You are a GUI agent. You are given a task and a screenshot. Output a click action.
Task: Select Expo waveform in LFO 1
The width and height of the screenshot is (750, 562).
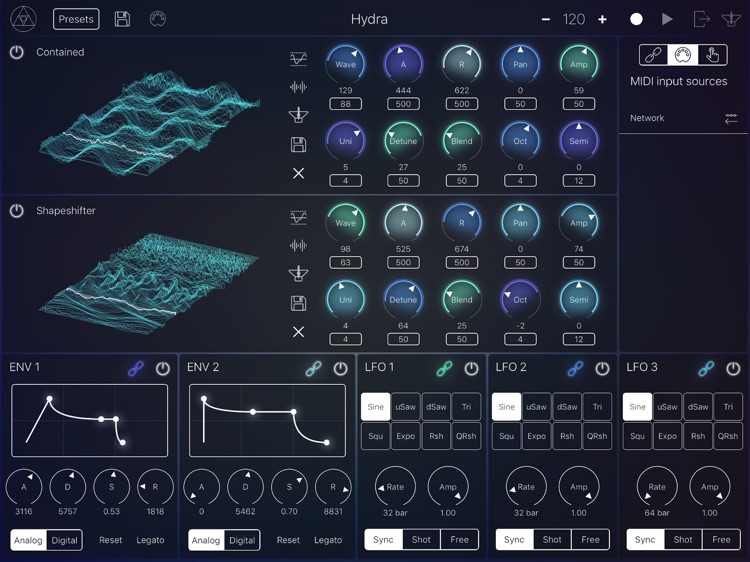(x=406, y=436)
